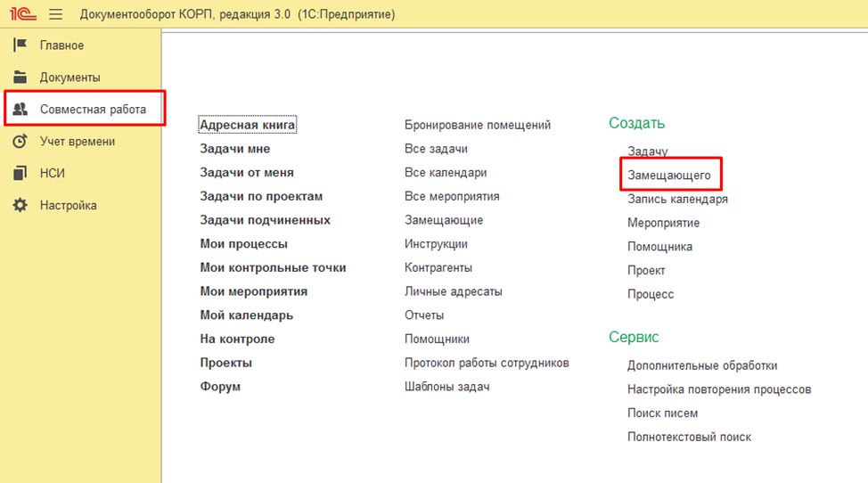
Task: Click the Учет времени clock icon
Action: click(20, 141)
